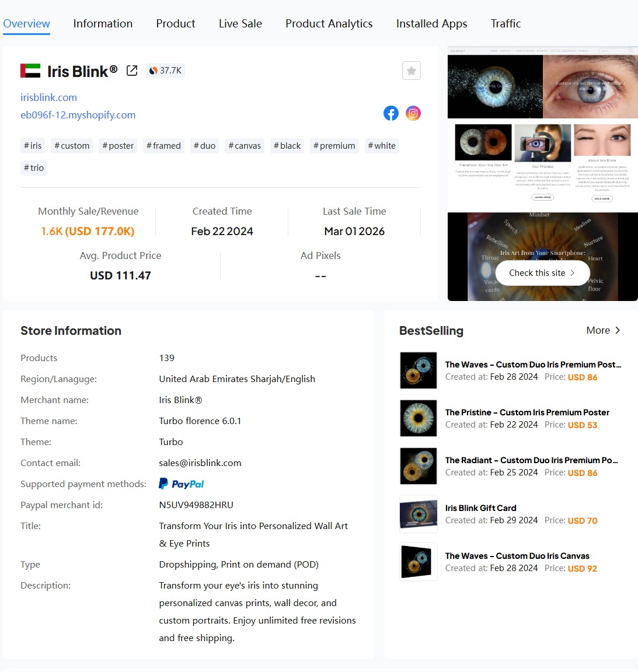Open The Waves Custom Duo Iris Canvas

click(517, 556)
